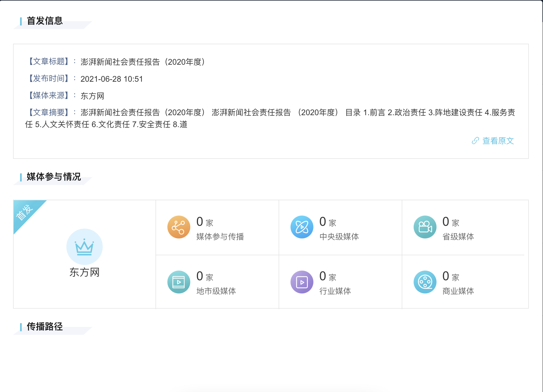Select the 中央级媒体 atom icon
This screenshot has height=392, width=543.
point(302,227)
